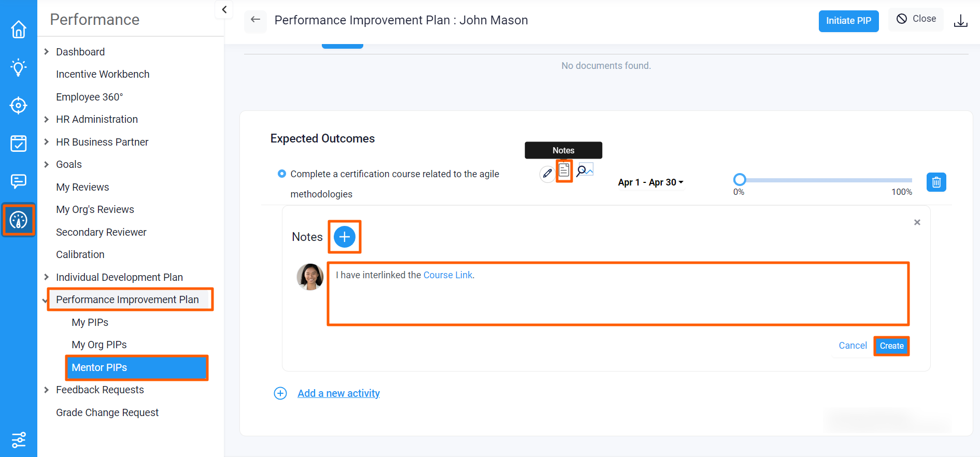Go to the Calibration menu item
Image resolution: width=980 pixels, height=457 pixels.
[80, 254]
